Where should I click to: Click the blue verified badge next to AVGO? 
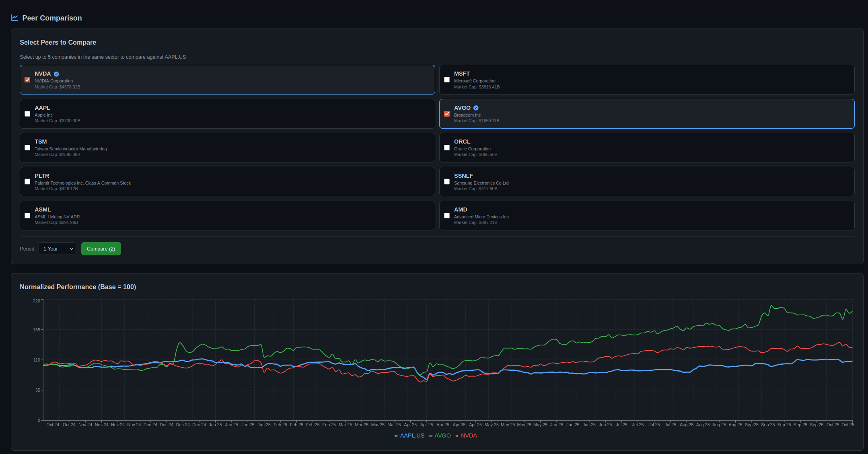click(x=476, y=108)
